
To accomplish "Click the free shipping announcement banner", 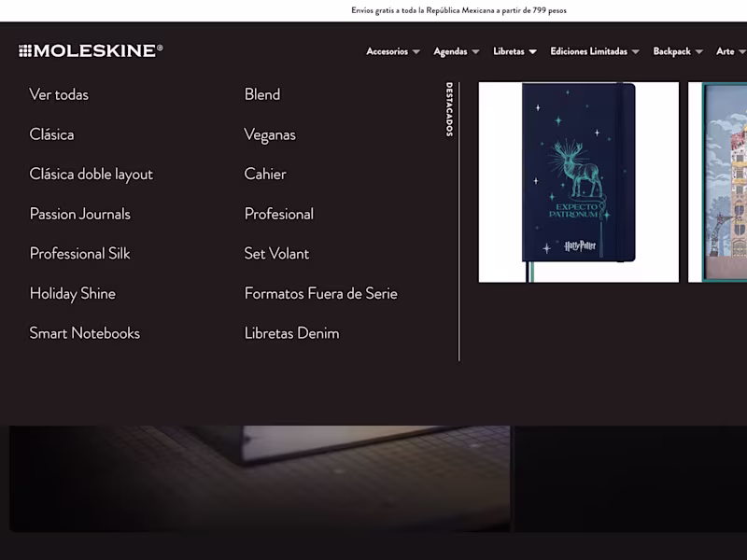I will point(458,10).
